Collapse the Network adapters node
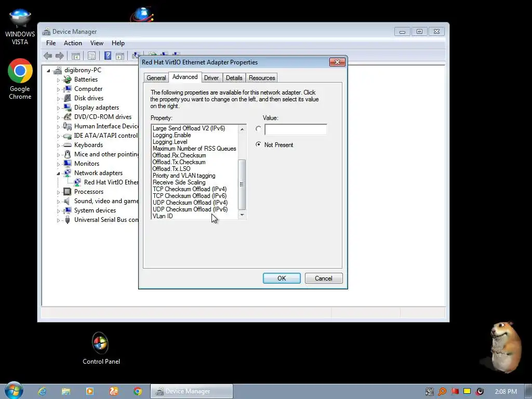The width and height of the screenshot is (532, 399). (58, 174)
